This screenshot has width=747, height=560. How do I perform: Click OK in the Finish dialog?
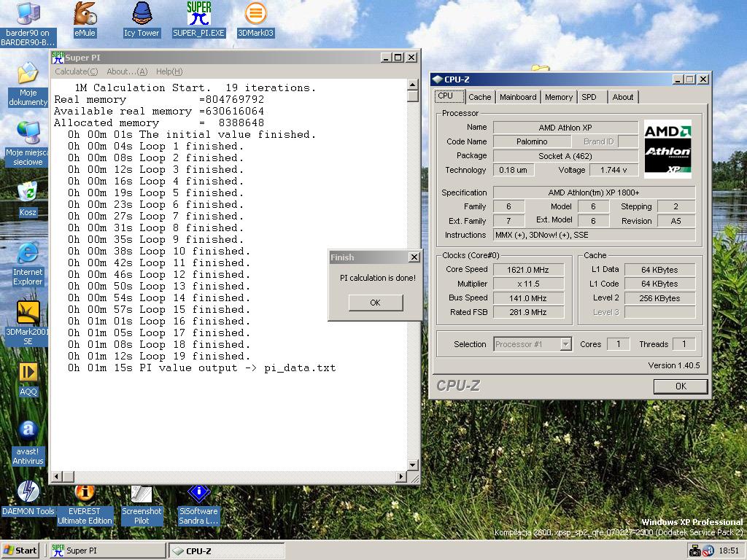376,303
